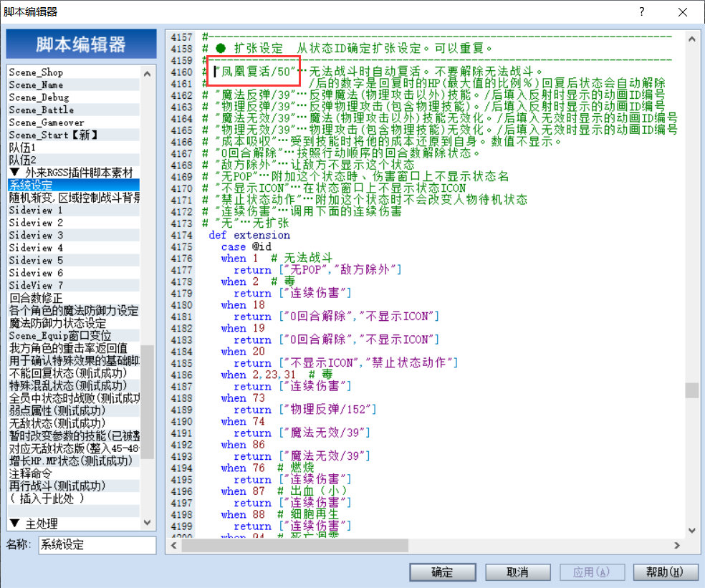Select the 对应无敌状态版 script

point(74,448)
